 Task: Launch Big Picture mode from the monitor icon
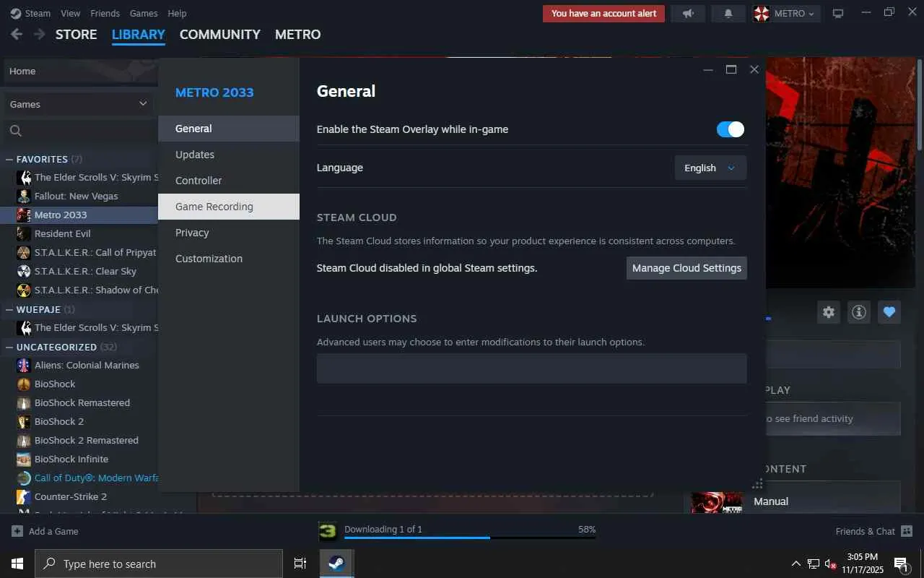tap(838, 14)
